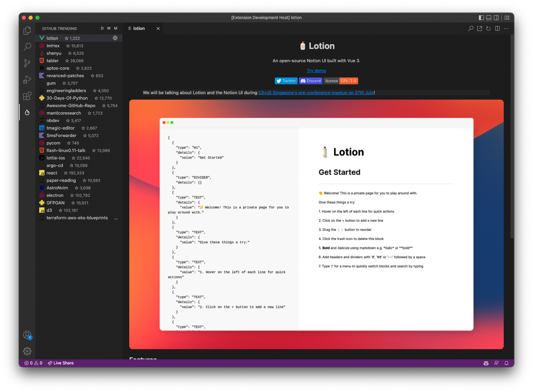The image size is (533, 392).
Task: Select ImHex repository
Action: pos(79,46)
